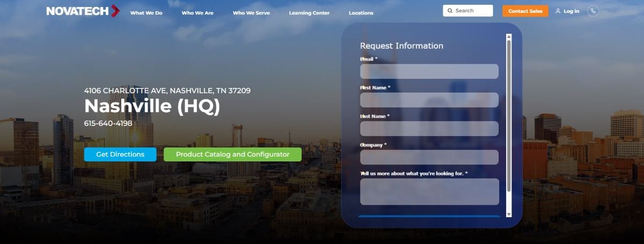Click the 'Tell us more' text area
644x244 pixels.
(429, 191)
